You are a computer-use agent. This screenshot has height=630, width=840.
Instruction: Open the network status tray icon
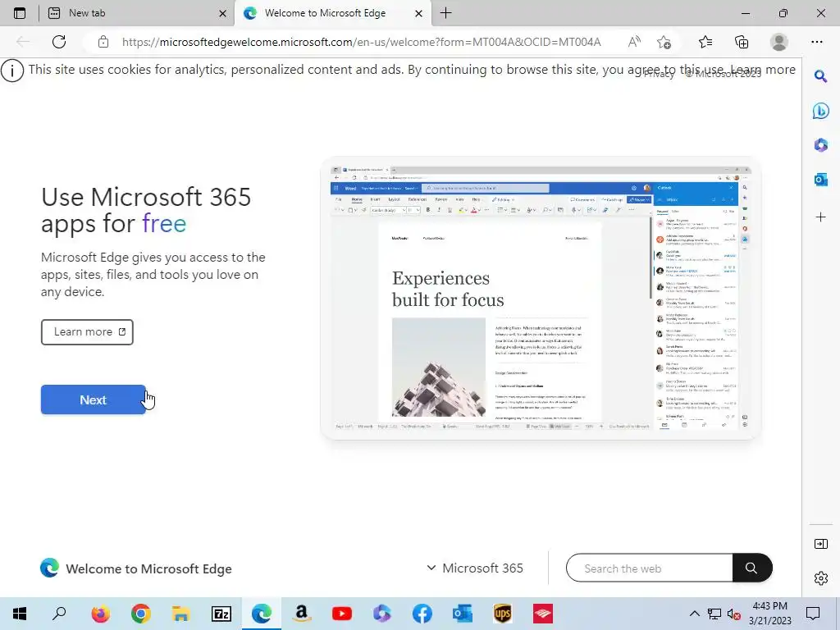(x=714, y=614)
